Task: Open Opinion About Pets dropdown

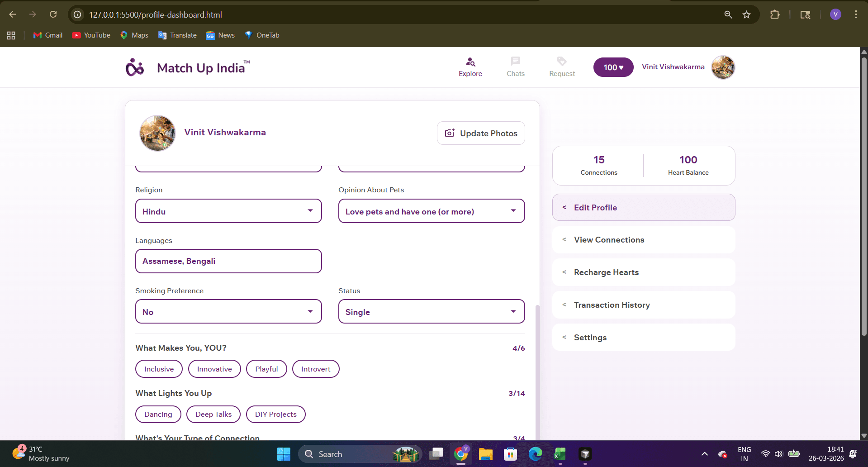Action: coord(432,211)
